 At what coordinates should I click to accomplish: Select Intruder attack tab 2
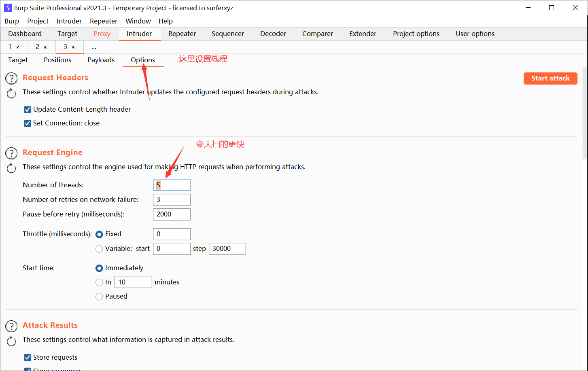coord(37,47)
